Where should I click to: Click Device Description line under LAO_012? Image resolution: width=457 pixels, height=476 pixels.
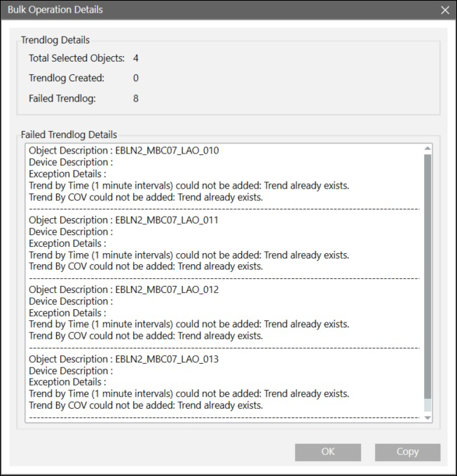[70, 301]
